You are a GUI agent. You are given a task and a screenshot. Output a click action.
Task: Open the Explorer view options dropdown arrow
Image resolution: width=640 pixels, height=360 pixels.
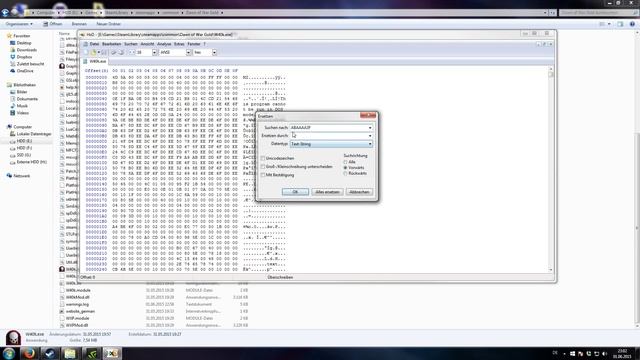tap(609, 24)
